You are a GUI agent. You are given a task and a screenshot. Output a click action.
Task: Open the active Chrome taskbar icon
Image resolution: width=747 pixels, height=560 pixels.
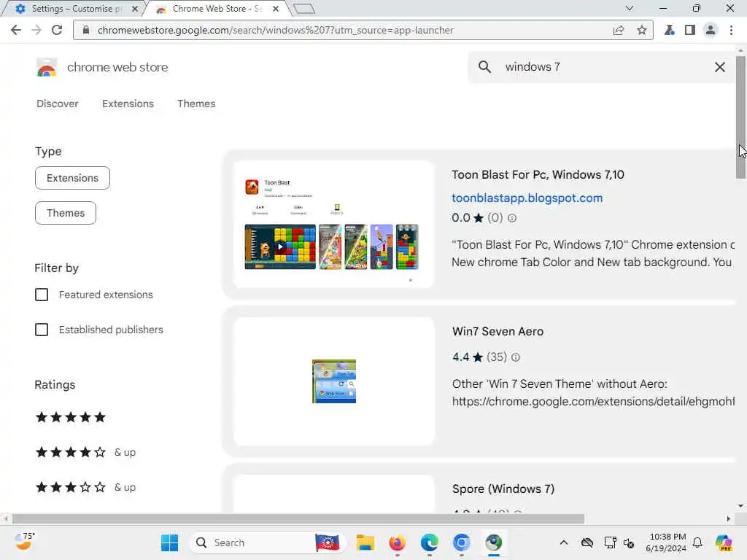pos(494,542)
